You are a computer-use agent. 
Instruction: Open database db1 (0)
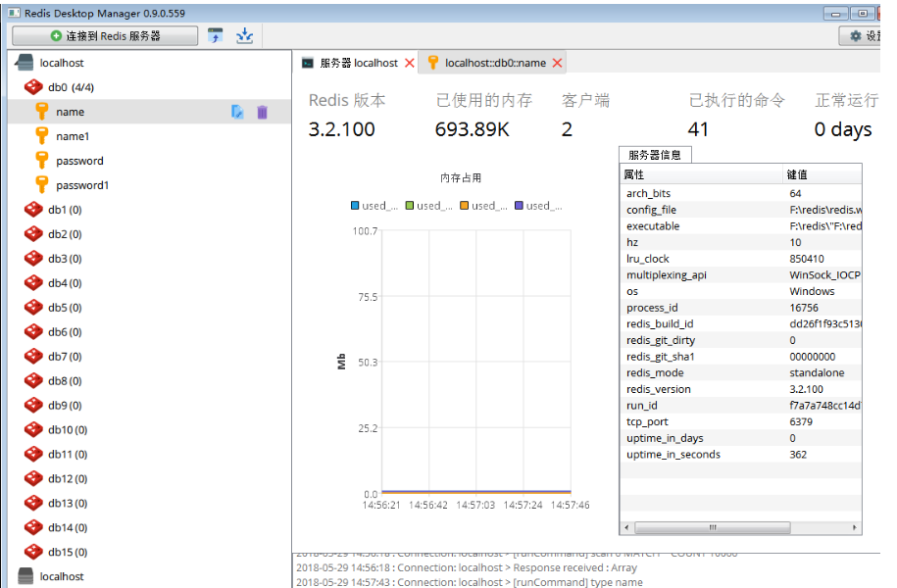coord(65,210)
